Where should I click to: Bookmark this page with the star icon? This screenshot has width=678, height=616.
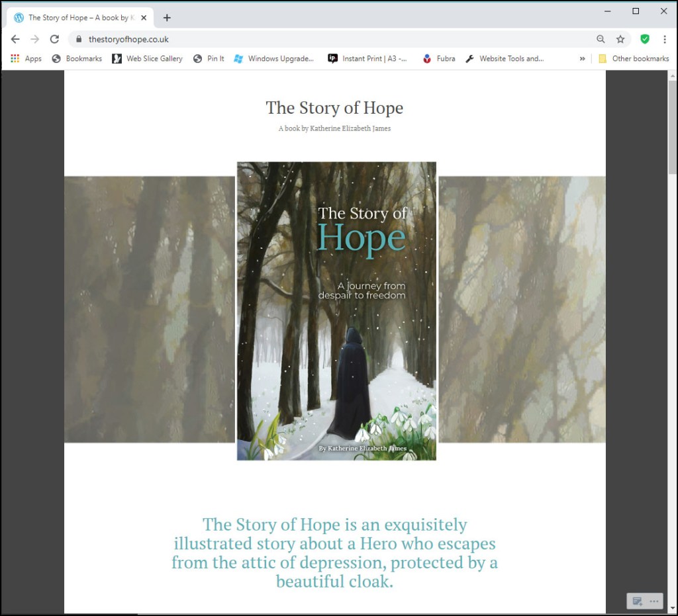620,39
